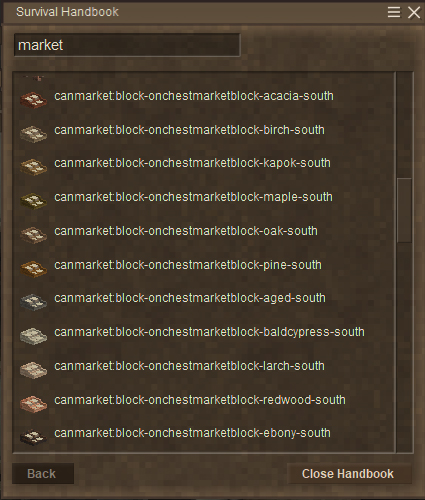Select the onchestmarketblock-birch-south list item
Screen dimensions: 425x500
coord(204,134)
